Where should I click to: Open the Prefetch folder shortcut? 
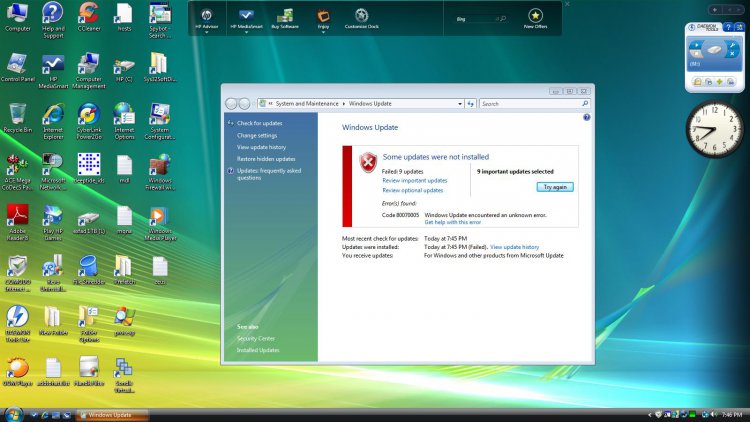[124, 270]
